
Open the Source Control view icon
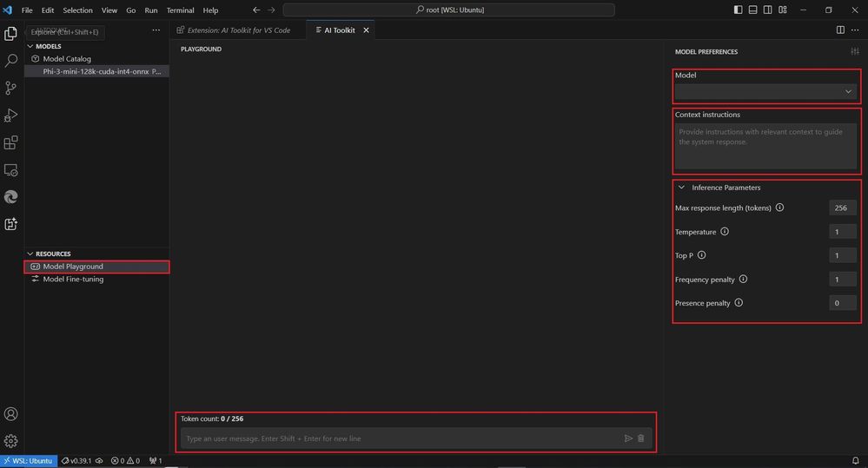tap(10, 88)
